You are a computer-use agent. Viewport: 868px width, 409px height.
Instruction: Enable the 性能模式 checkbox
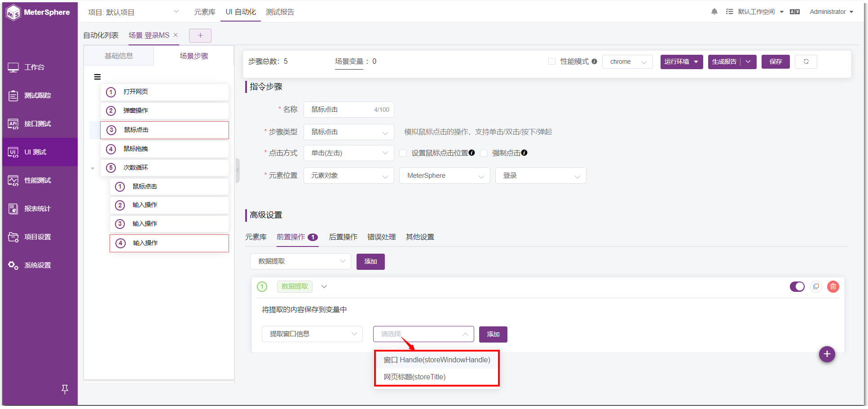pyautogui.click(x=552, y=62)
